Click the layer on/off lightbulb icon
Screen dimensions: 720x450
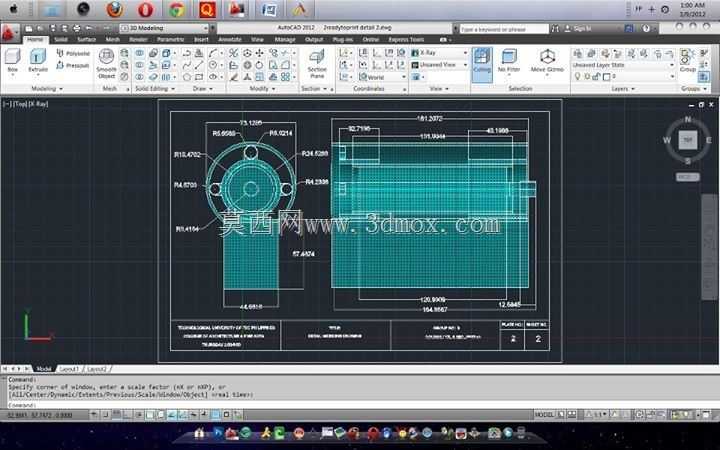pyautogui.click(x=577, y=77)
